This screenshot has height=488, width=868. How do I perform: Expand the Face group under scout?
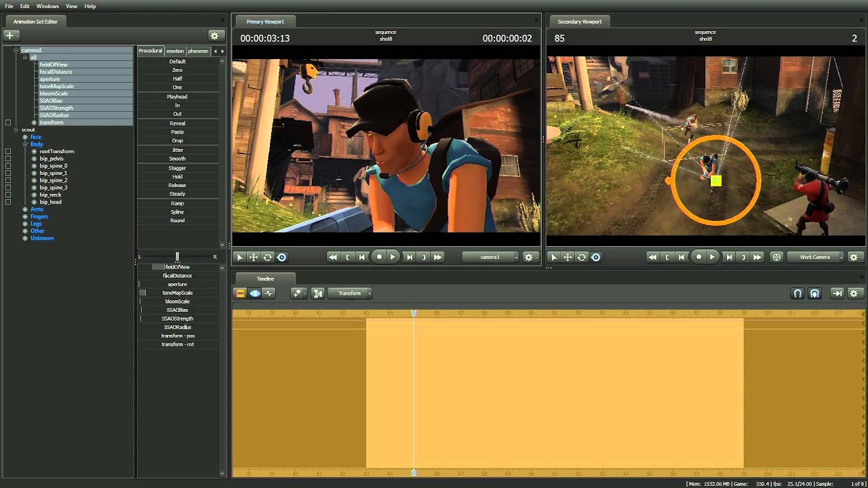point(25,137)
